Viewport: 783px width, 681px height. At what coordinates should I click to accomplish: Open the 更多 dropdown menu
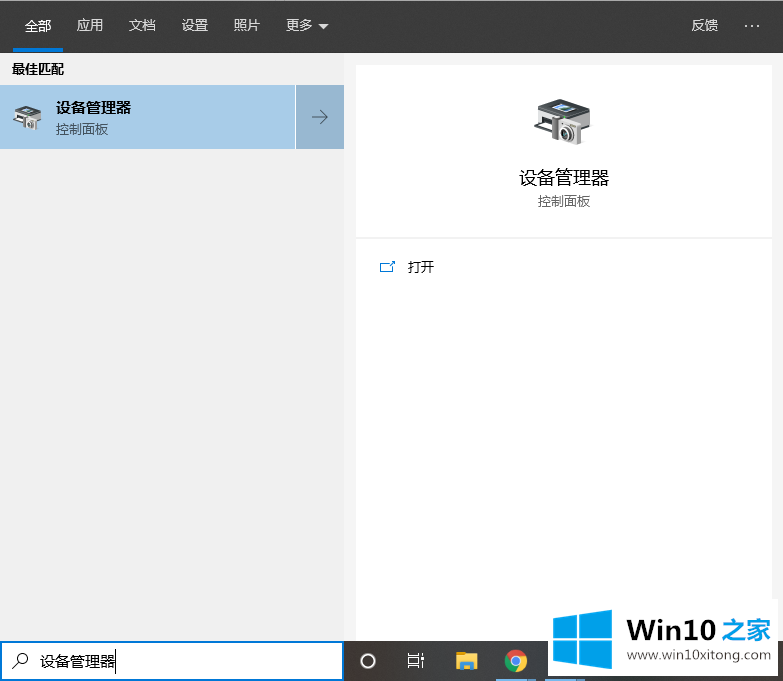[x=307, y=25]
